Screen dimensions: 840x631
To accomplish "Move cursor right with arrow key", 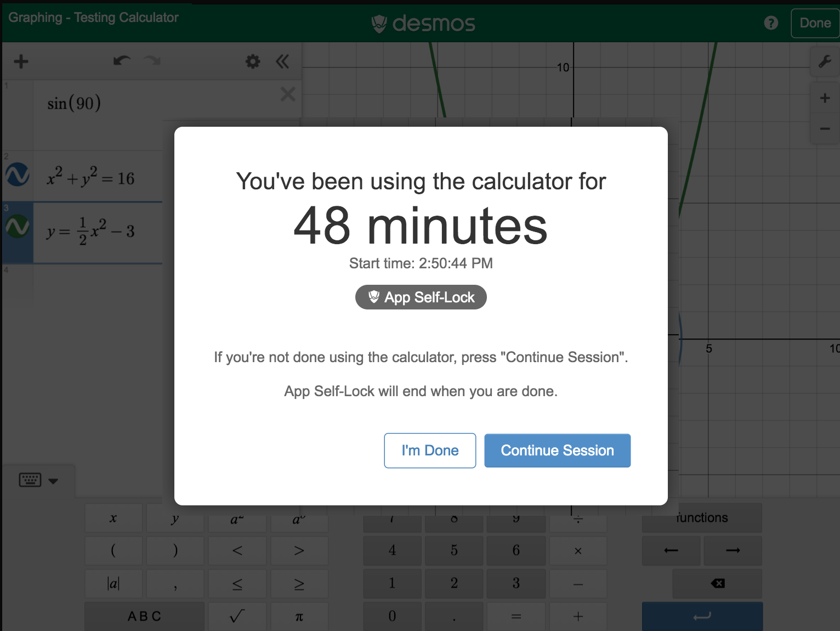I will (733, 550).
